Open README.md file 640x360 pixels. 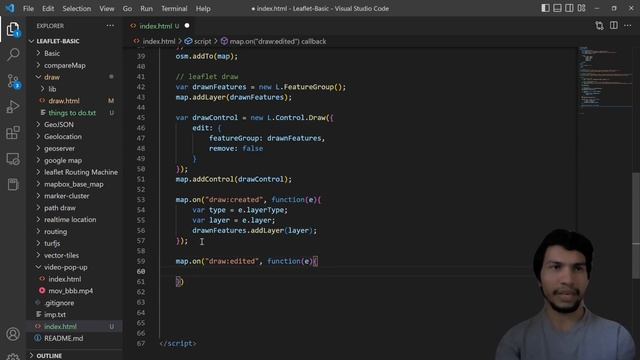[64, 338]
